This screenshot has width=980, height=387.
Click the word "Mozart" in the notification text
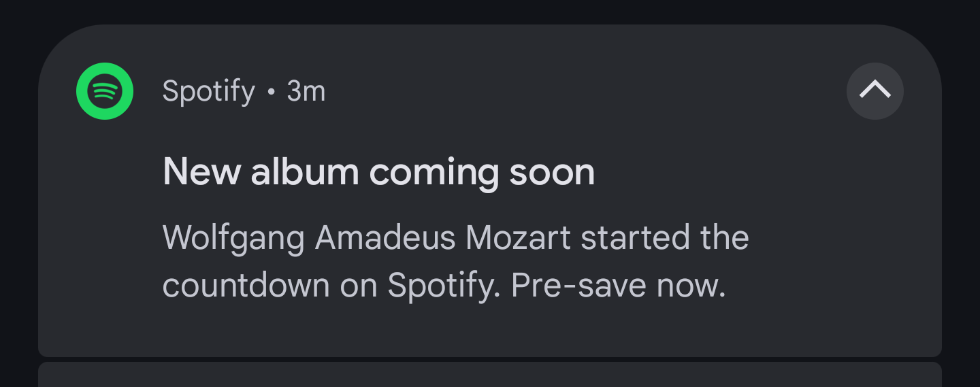click(x=518, y=238)
